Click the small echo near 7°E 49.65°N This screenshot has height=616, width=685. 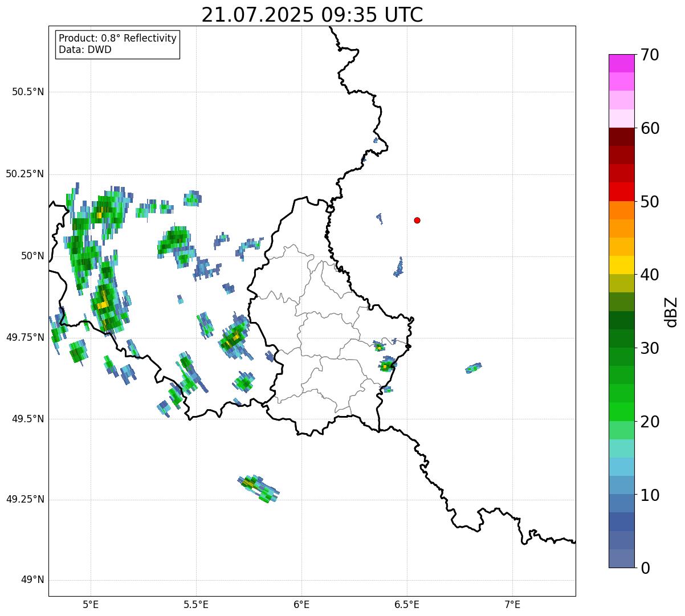point(474,368)
